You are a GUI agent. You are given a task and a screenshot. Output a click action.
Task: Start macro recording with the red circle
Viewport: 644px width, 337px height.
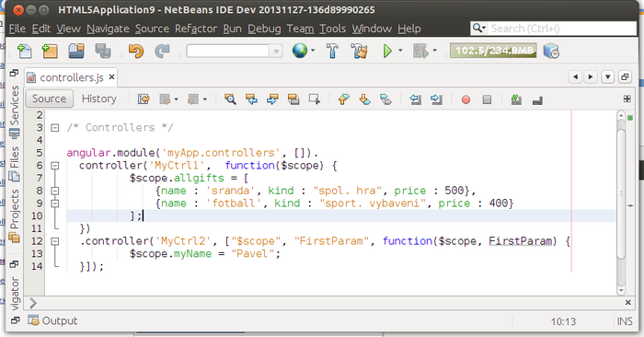[466, 99]
